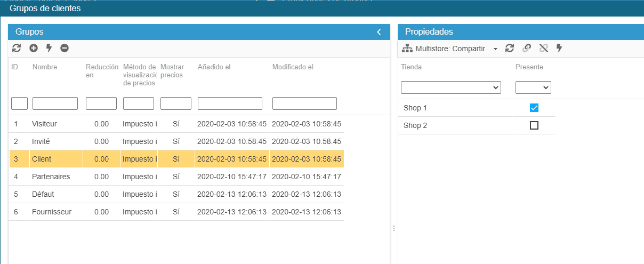Open the Tienda filter dropdown

(x=450, y=87)
